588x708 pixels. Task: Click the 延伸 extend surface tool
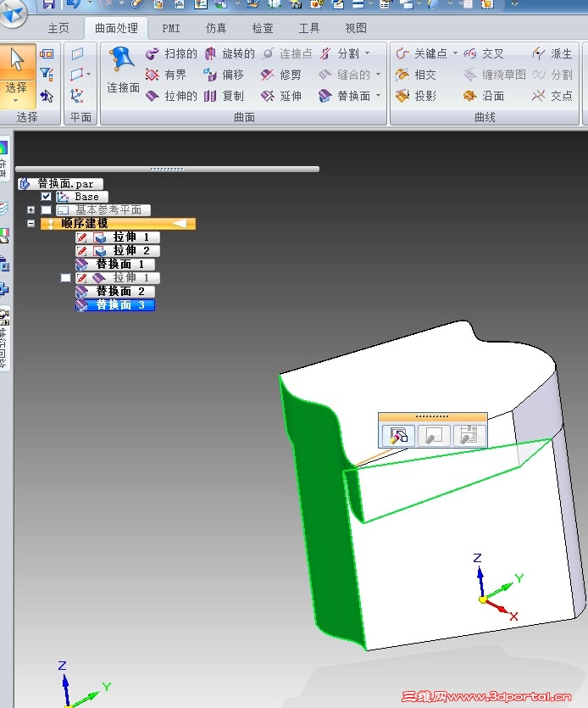point(280,96)
